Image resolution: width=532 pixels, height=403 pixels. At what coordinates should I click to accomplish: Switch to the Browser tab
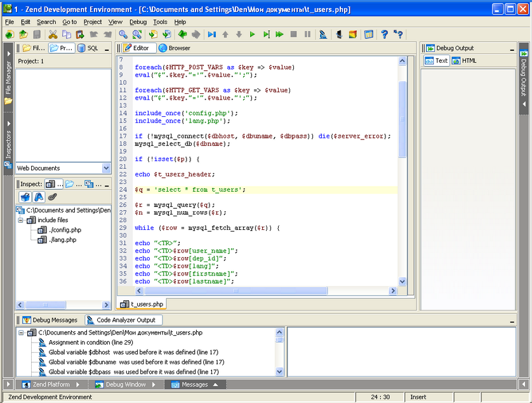pyautogui.click(x=175, y=48)
